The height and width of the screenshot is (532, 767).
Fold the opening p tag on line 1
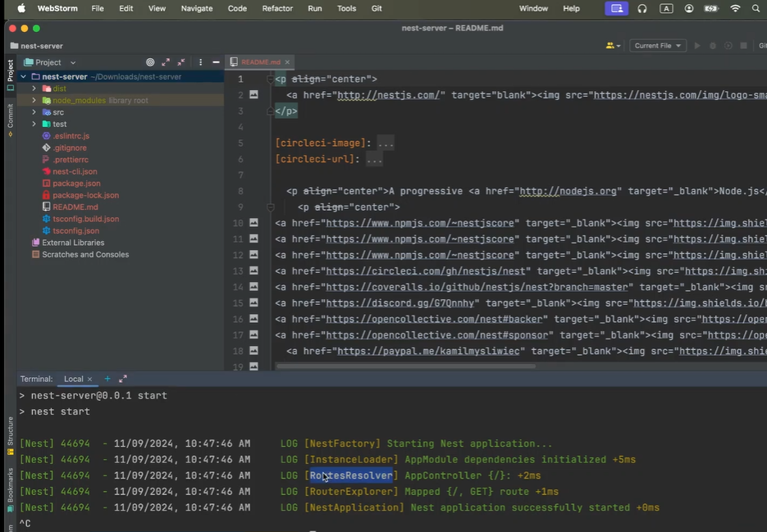point(270,79)
